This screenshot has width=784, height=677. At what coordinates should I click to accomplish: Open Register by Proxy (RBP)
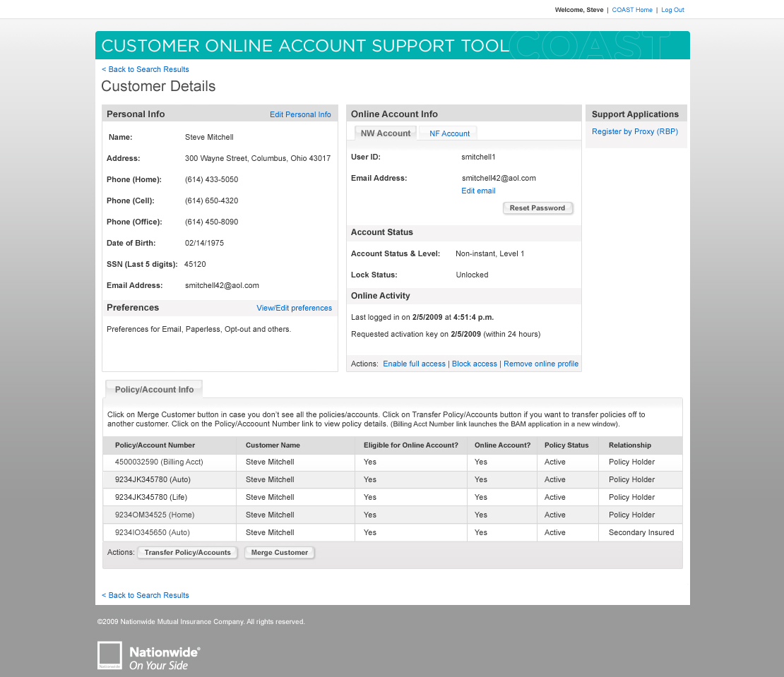coord(636,131)
